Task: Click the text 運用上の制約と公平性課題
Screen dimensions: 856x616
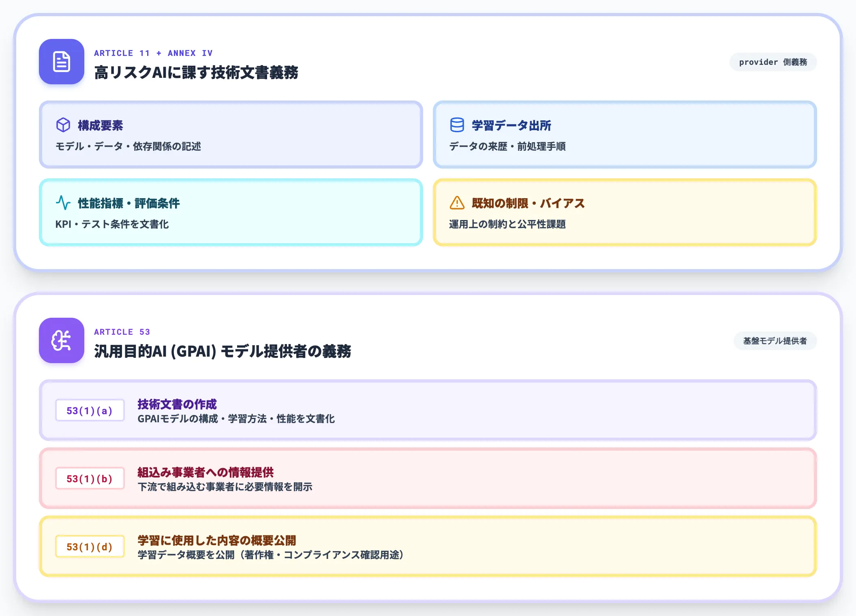Action: (507, 224)
